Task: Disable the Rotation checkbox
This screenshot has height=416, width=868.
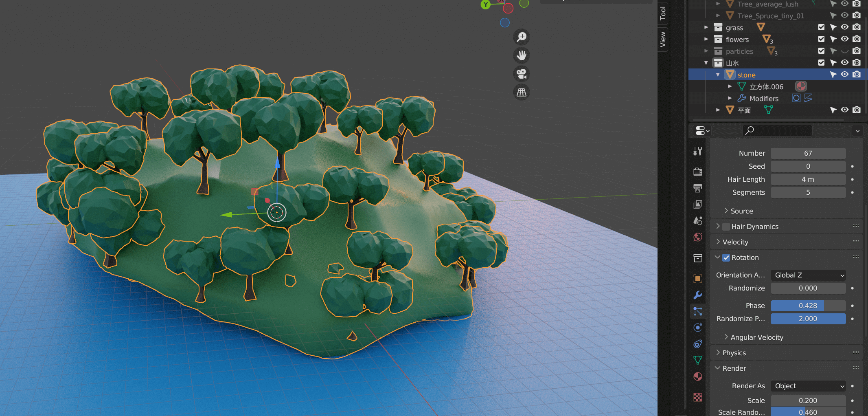Action: click(x=726, y=258)
